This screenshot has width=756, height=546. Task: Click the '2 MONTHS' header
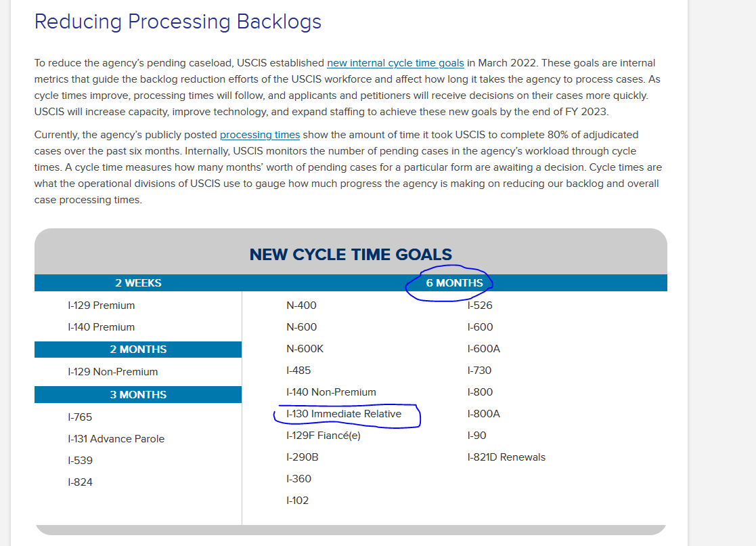click(138, 350)
